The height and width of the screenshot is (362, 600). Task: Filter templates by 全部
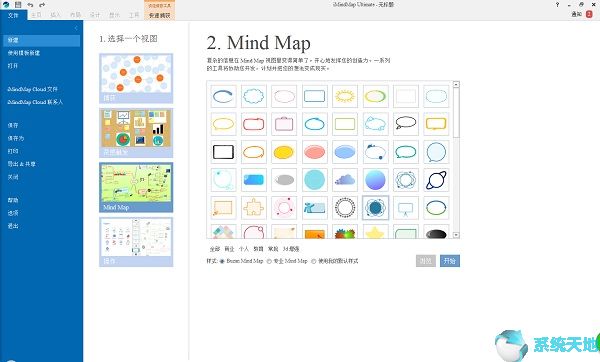point(215,249)
